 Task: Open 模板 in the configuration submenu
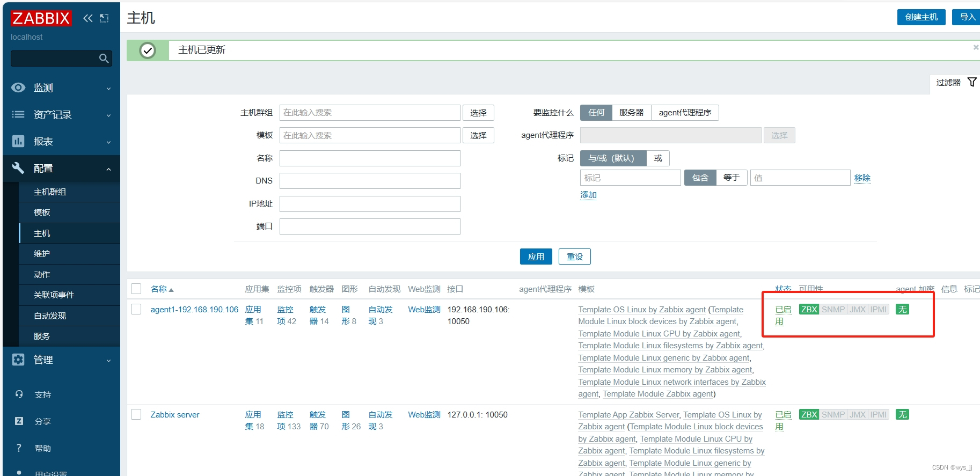click(x=69, y=212)
